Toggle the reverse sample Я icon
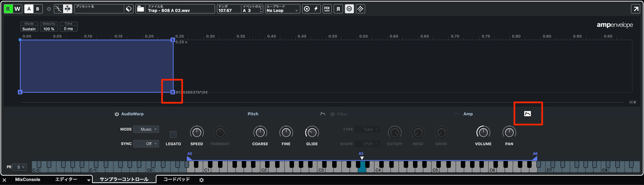This screenshot has width=644, height=185. [338, 9]
